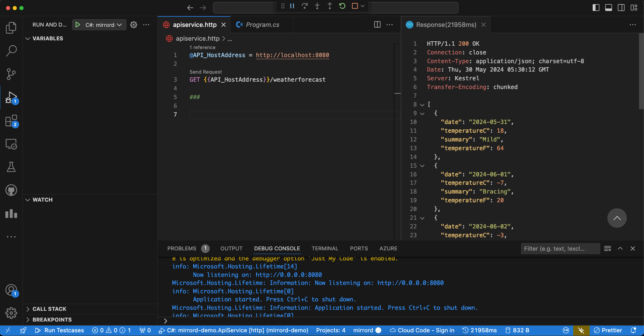The width and height of the screenshot is (644, 336).
Task: Click Step Over in the debug toolbar
Action: [x=305, y=6]
